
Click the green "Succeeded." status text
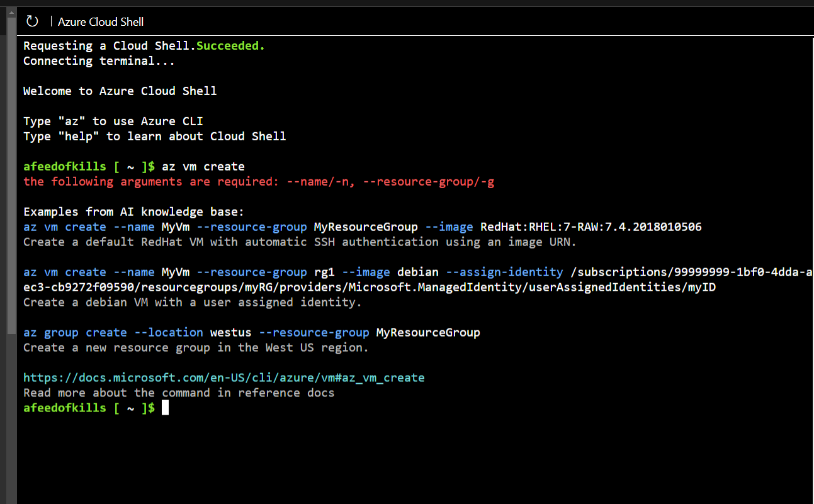click(x=231, y=45)
